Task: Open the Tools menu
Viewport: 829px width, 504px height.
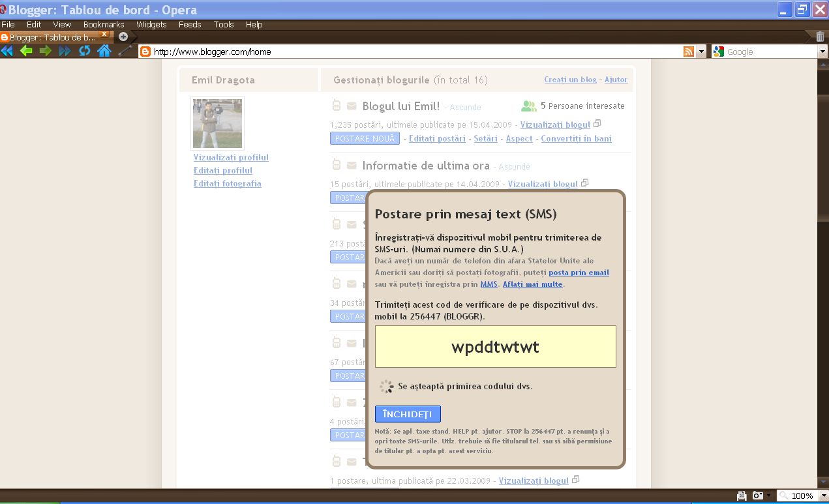Action: (x=224, y=24)
